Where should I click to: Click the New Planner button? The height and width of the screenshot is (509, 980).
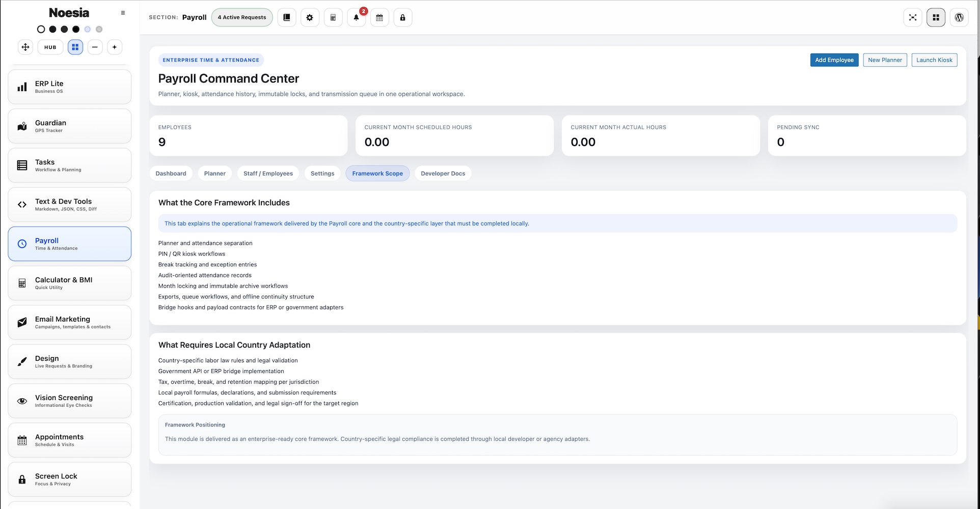pos(885,60)
